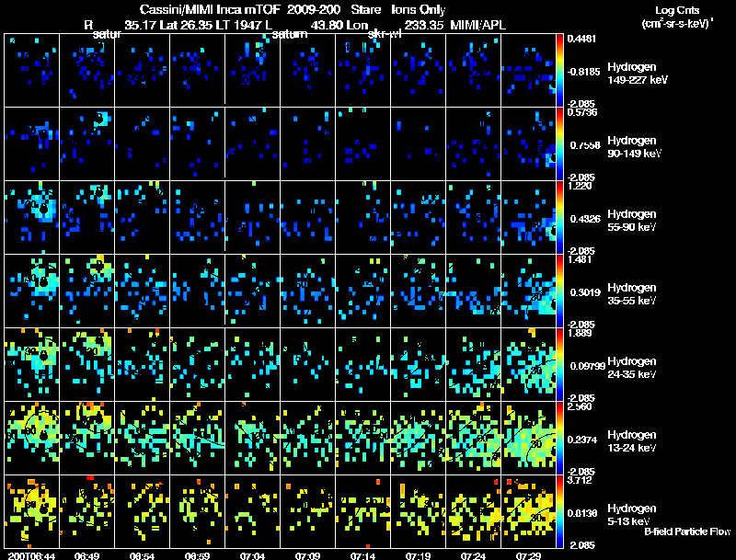Click the color bar beside Hydrogen 55-90 keV
This screenshot has height=560, width=736.
[559, 218]
